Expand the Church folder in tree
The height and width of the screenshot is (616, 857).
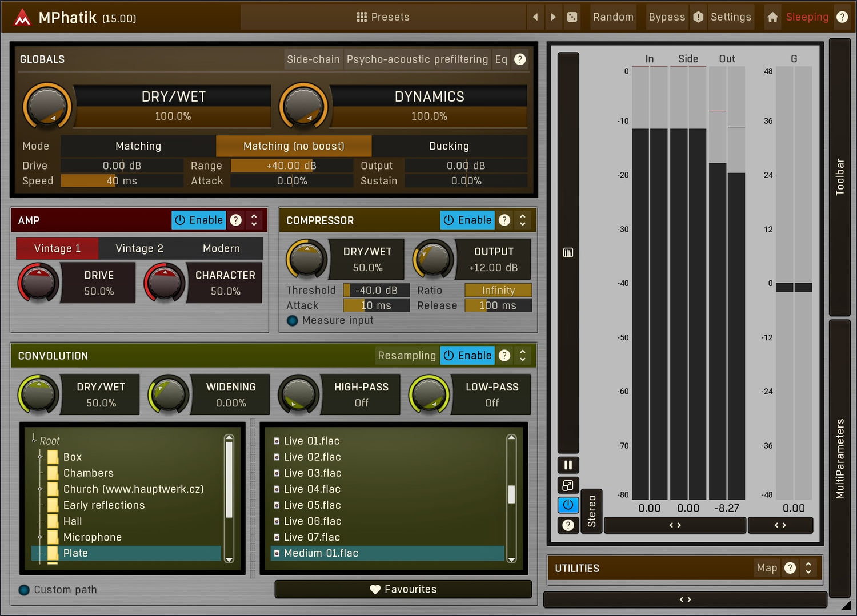pos(40,489)
